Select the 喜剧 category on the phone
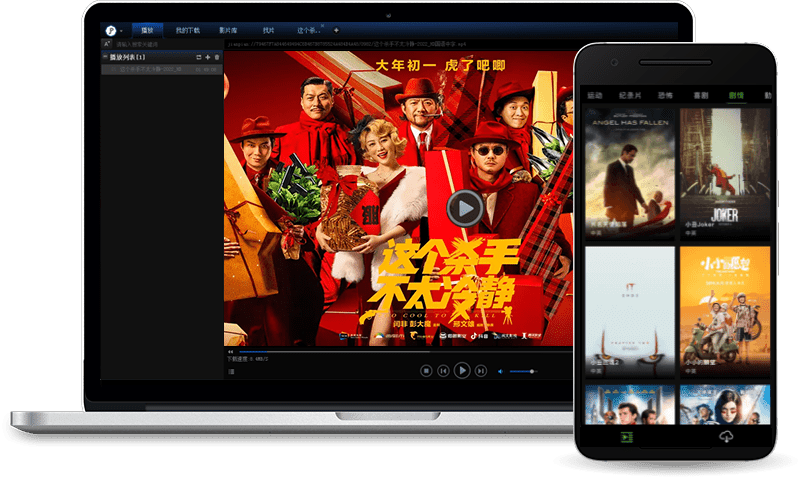This screenshot has width=798, height=480. click(x=701, y=95)
